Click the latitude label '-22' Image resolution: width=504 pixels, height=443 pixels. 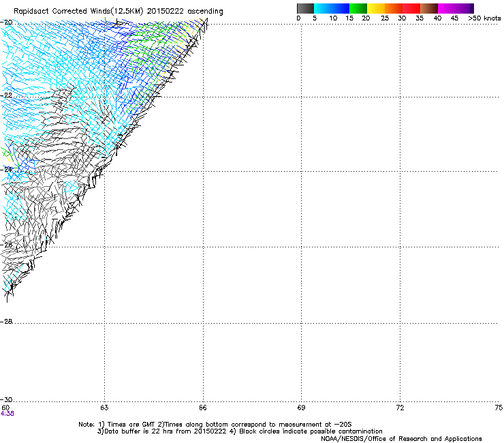[7, 95]
